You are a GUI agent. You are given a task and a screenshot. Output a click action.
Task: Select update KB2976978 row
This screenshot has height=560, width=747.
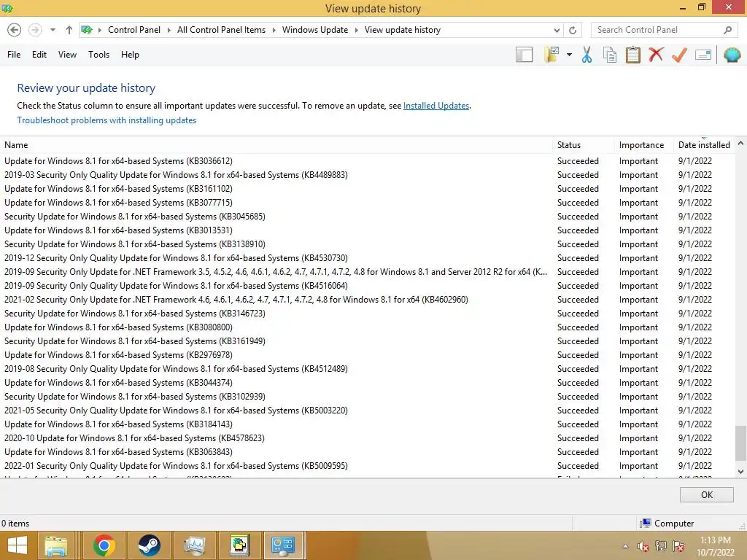coord(367,355)
